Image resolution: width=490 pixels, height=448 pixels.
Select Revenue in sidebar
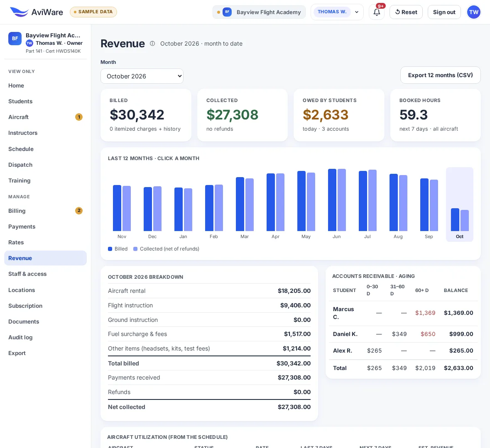pos(45,258)
